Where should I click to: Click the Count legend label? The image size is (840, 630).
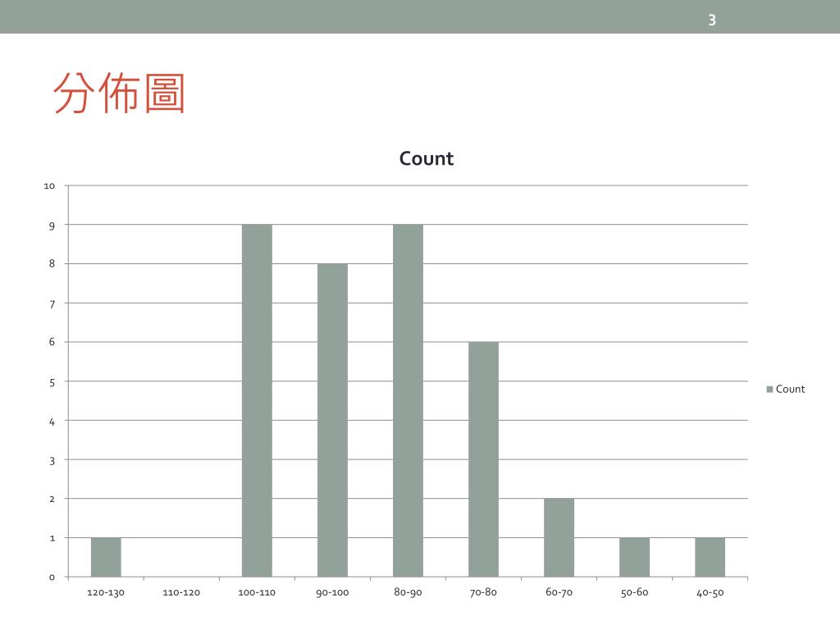[790, 390]
